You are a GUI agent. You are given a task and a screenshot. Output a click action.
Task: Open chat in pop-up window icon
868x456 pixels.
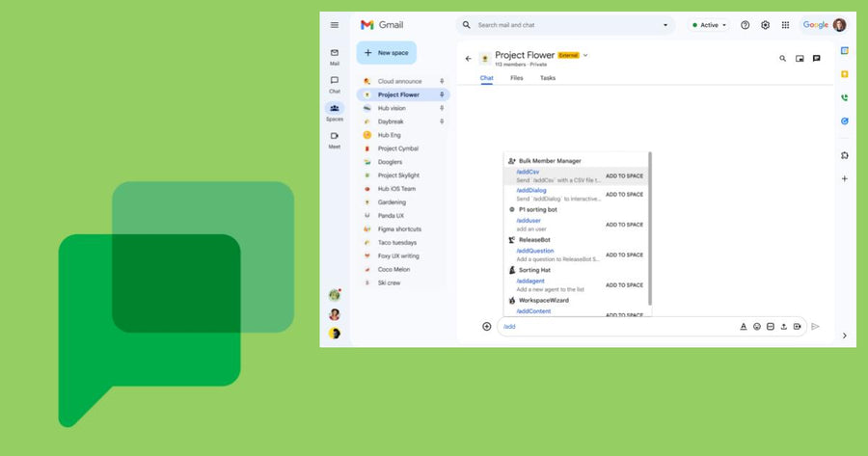tap(800, 58)
